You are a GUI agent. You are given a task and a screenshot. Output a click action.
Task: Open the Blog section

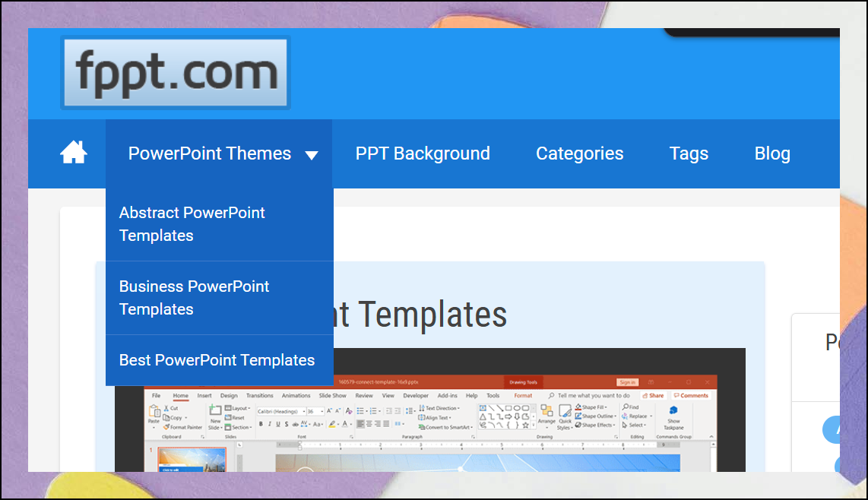click(772, 153)
